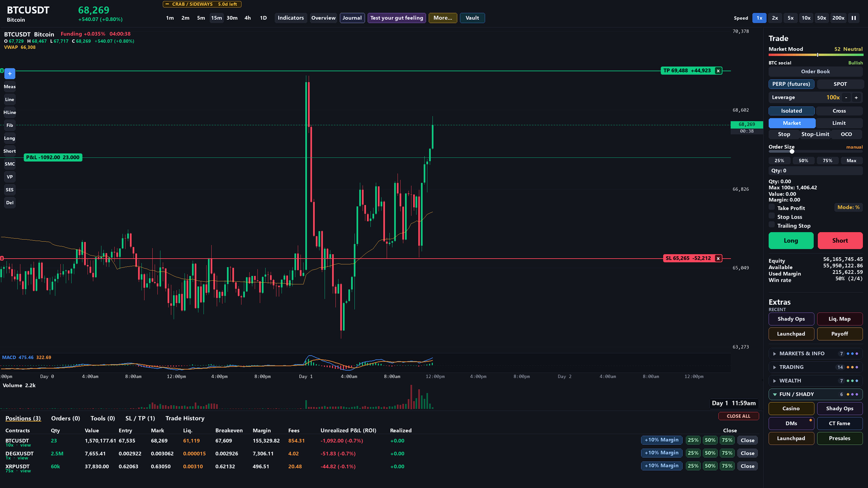
Task: Click CLOSE ALL positions button
Action: click(x=738, y=416)
